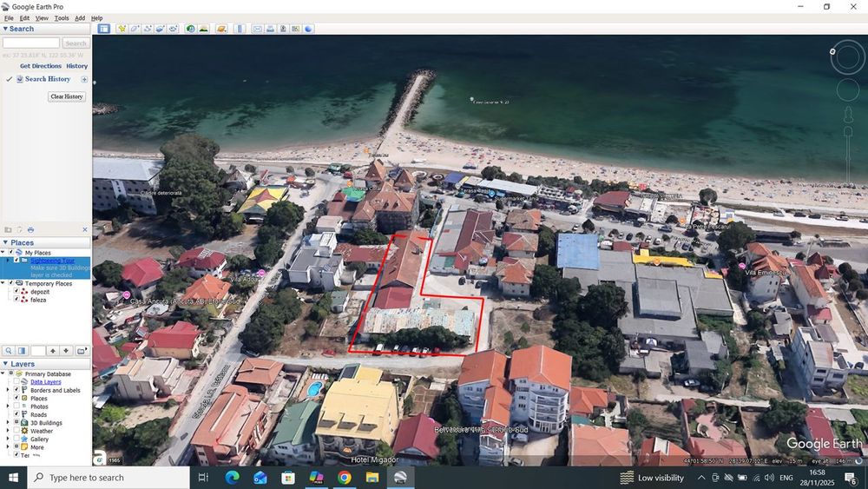
Task: Open the File menu
Action: [9, 18]
